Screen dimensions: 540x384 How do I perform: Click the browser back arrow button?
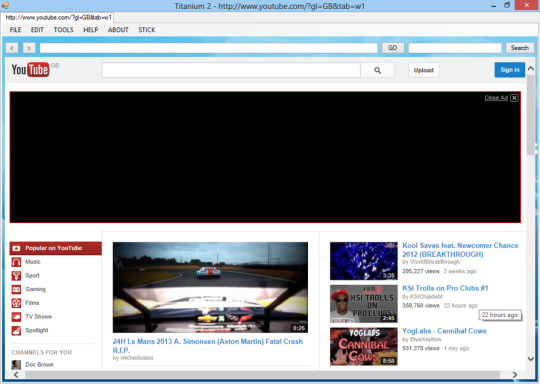[12, 48]
